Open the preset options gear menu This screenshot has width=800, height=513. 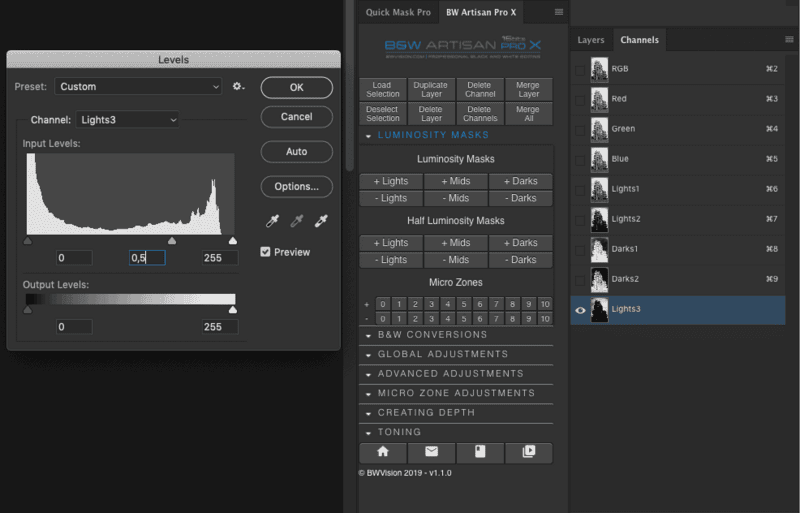pyautogui.click(x=238, y=87)
